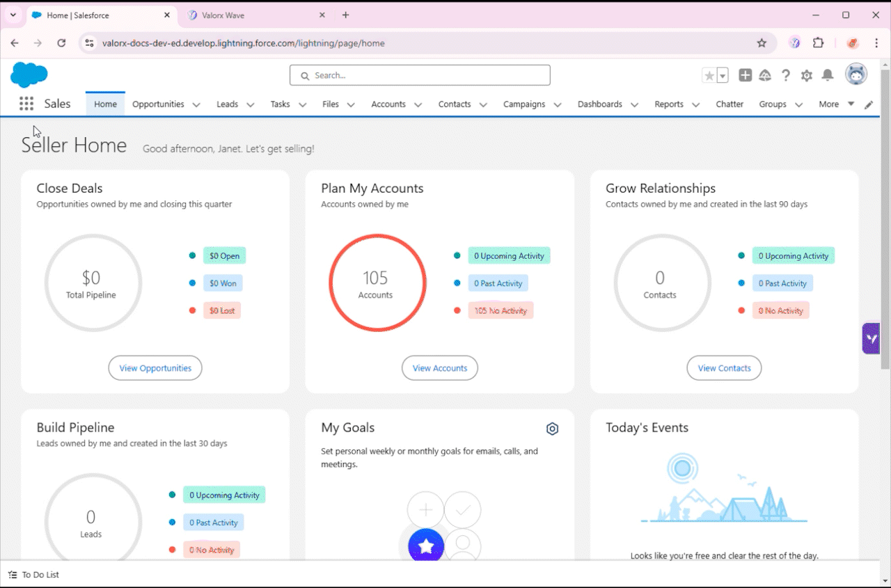This screenshot has width=891, height=588.
Task: Click the Salesforce search field
Action: pyautogui.click(x=420, y=75)
